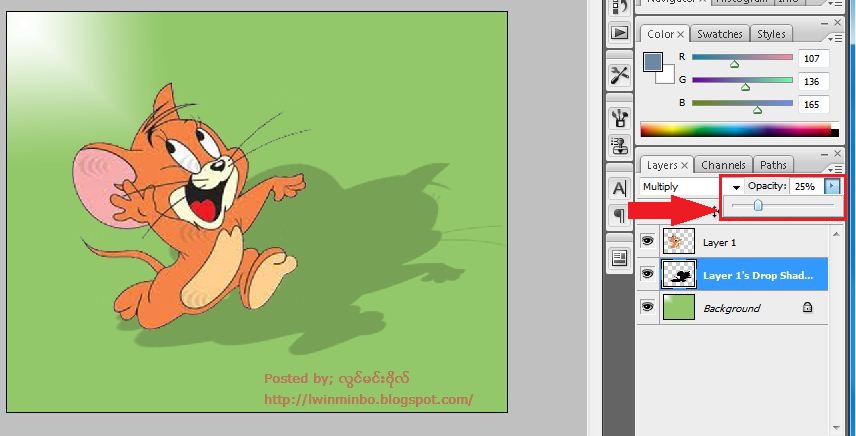
Task: Click the B value field showing 165
Action: pyautogui.click(x=813, y=104)
